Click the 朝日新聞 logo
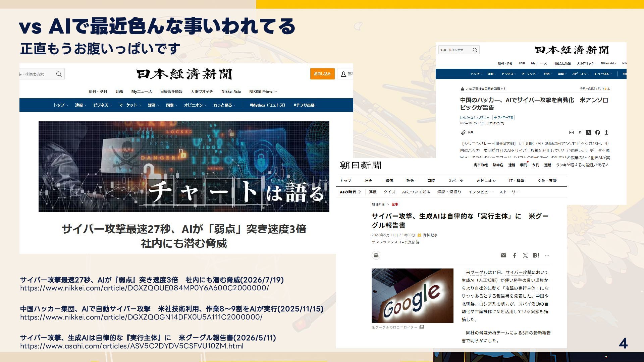This screenshot has width=644, height=362. coord(361,165)
